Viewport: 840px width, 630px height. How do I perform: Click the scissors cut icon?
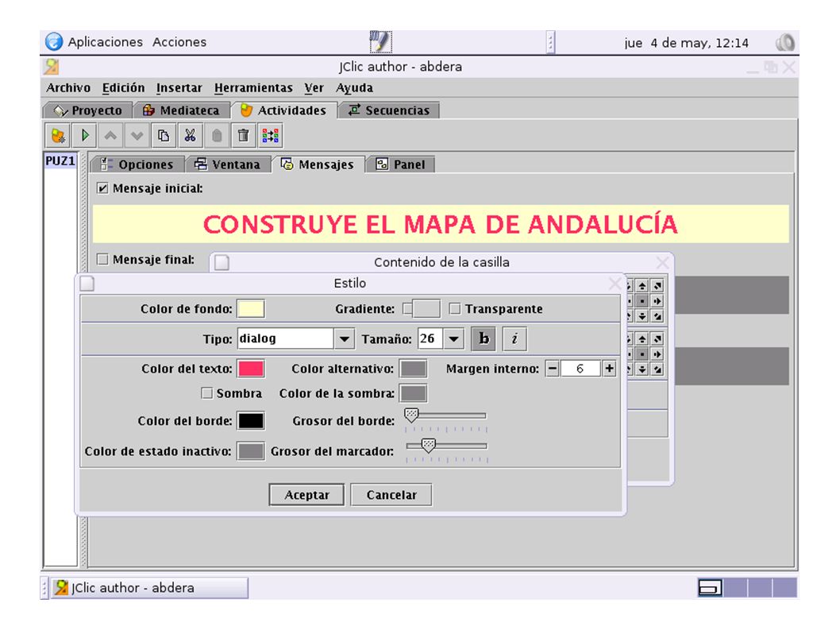(x=191, y=136)
